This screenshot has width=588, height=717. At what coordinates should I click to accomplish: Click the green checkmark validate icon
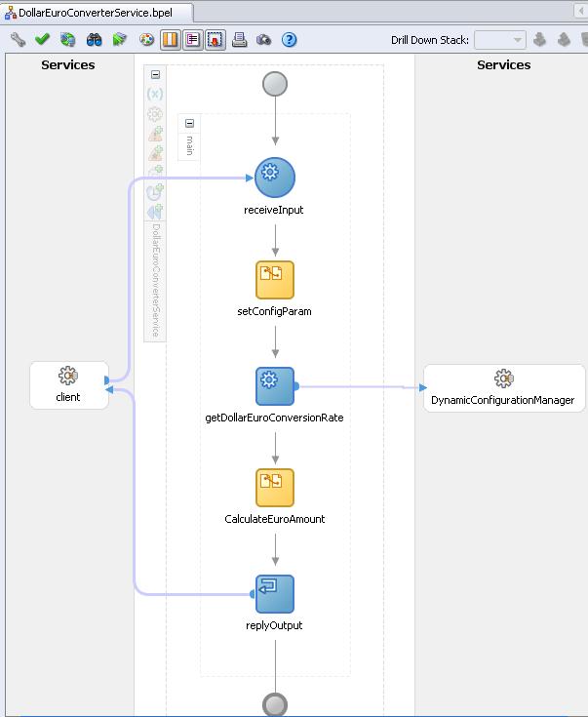(43, 39)
